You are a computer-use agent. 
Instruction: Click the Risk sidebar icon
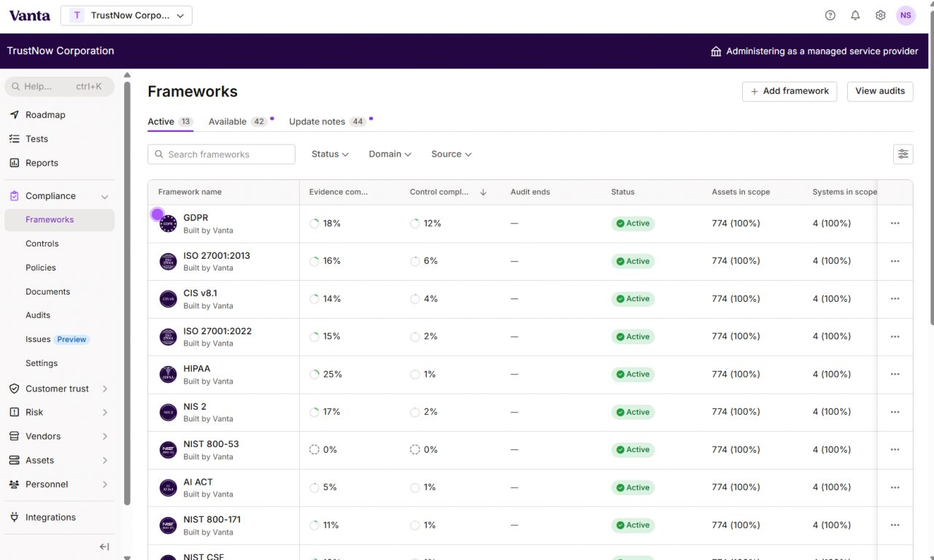coord(14,412)
